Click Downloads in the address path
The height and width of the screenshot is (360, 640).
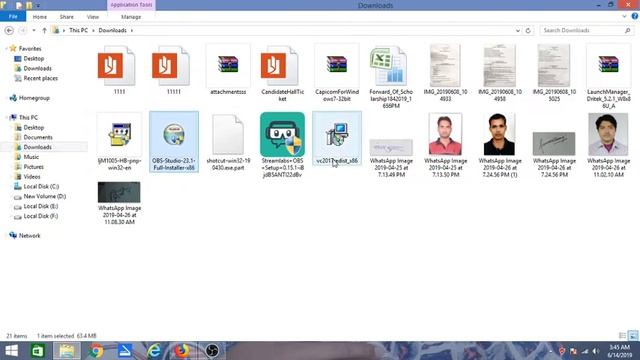[112, 30]
